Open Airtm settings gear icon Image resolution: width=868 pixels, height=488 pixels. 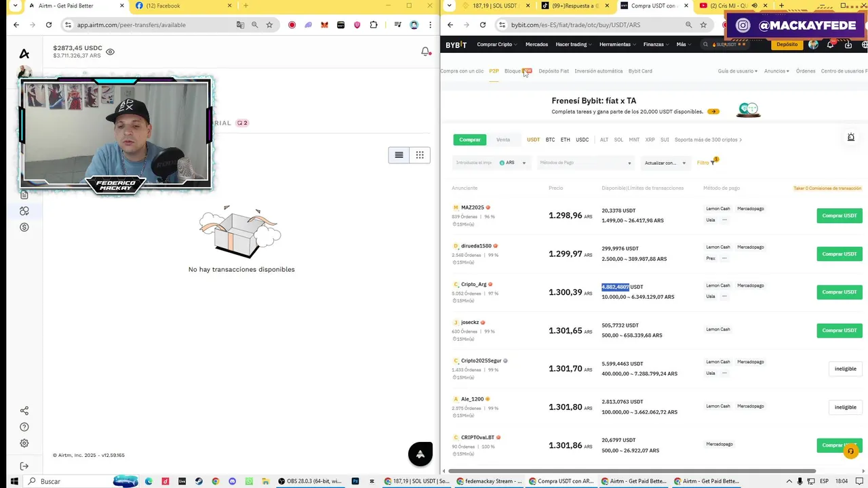[x=24, y=443]
